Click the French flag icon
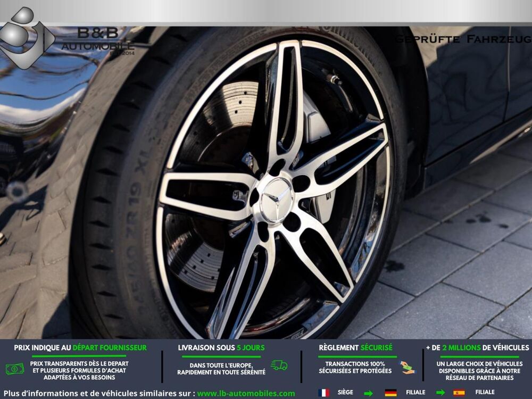 pos(323,393)
